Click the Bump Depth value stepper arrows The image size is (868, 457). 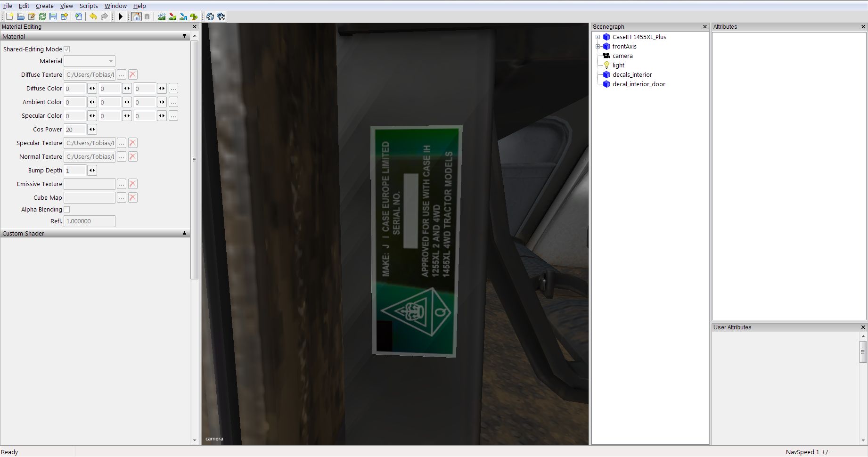point(92,170)
